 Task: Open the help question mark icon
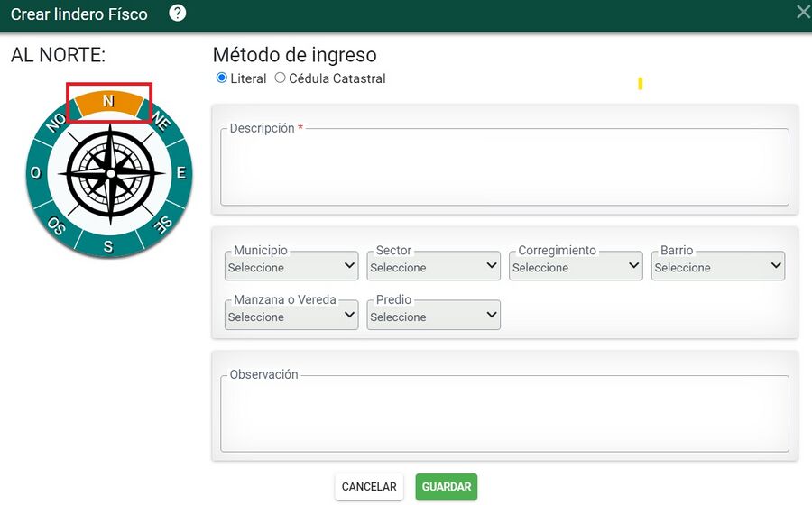[177, 13]
